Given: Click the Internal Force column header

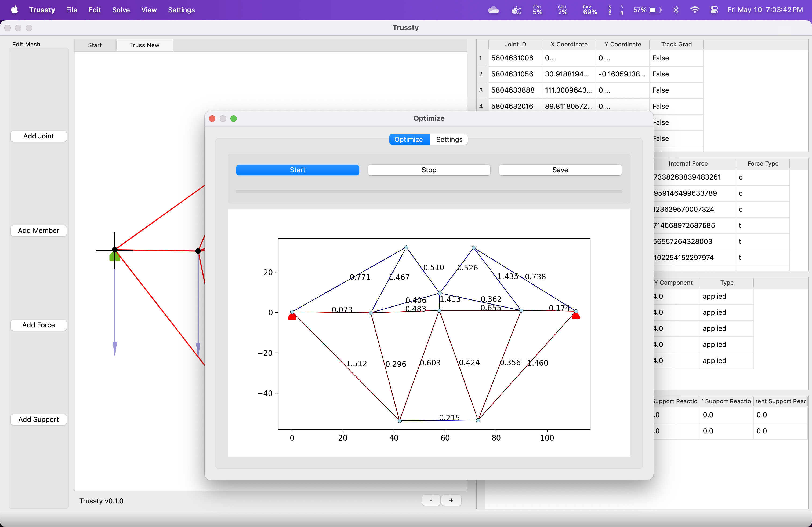Looking at the screenshot, I should point(688,164).
